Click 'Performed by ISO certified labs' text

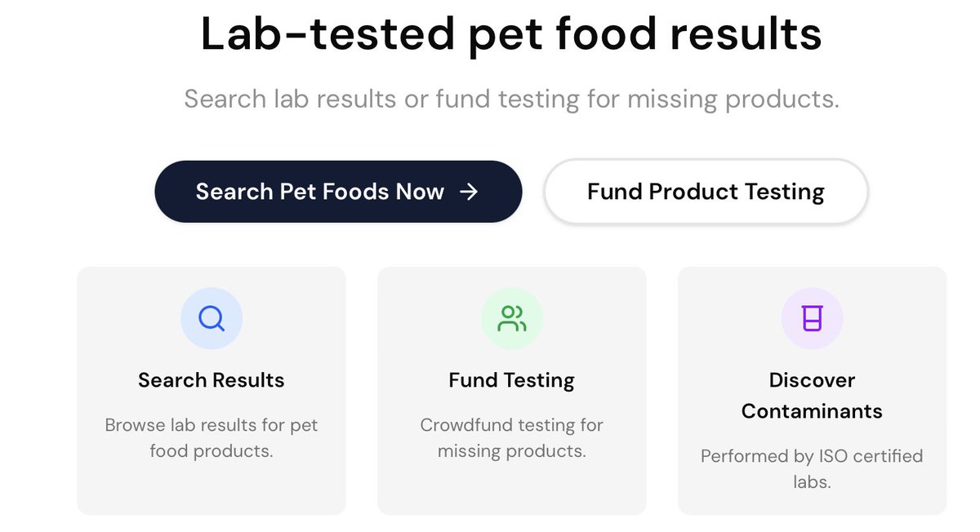point(813,468)
